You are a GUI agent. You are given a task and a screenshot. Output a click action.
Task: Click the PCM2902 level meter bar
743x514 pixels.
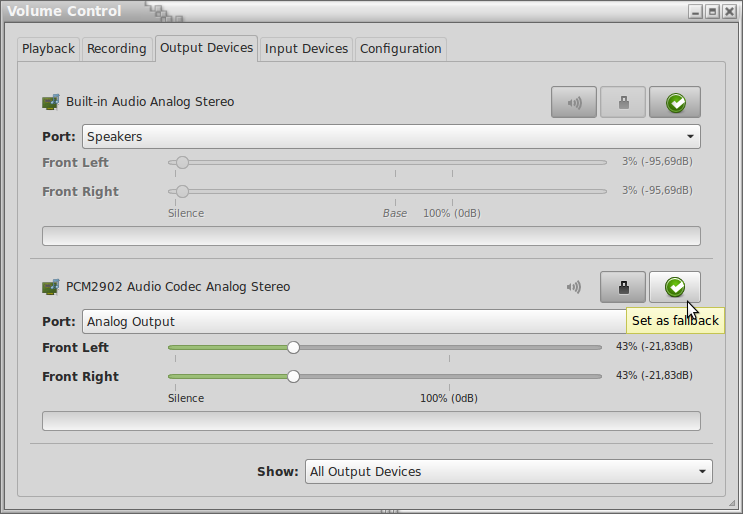click(372, 421)
